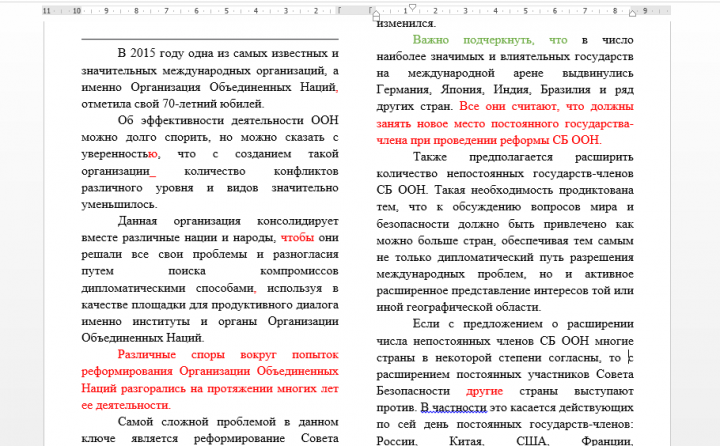Click the word "дипломатический"
This screenshot has width=720, height=446.
click(485, 257)
